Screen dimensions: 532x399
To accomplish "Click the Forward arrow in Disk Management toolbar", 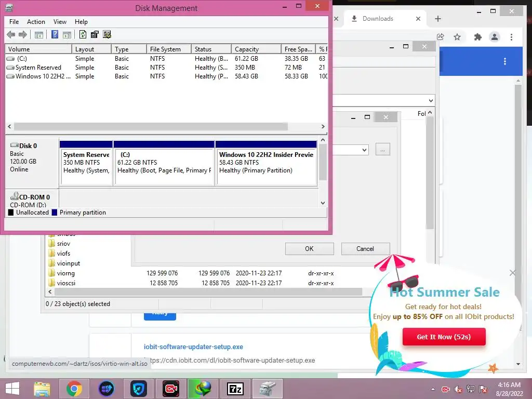I will point(23,34).
